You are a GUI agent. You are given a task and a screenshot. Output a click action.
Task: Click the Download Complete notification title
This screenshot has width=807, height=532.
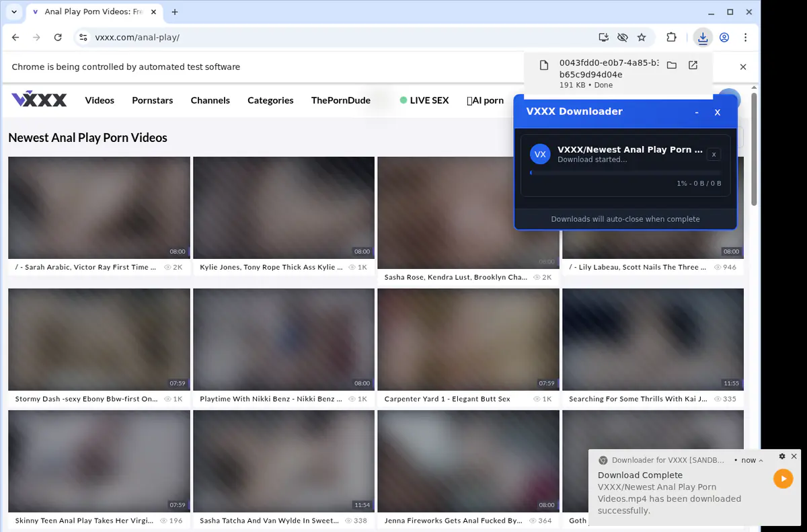point(640,475)
